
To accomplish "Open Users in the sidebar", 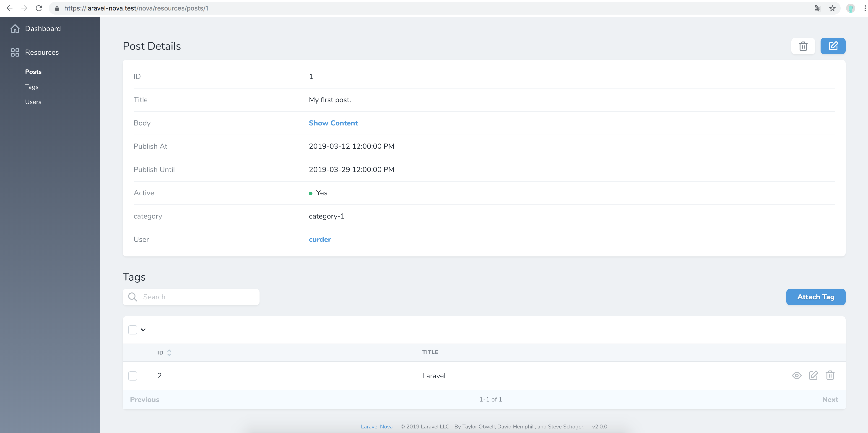I will 33,102.
